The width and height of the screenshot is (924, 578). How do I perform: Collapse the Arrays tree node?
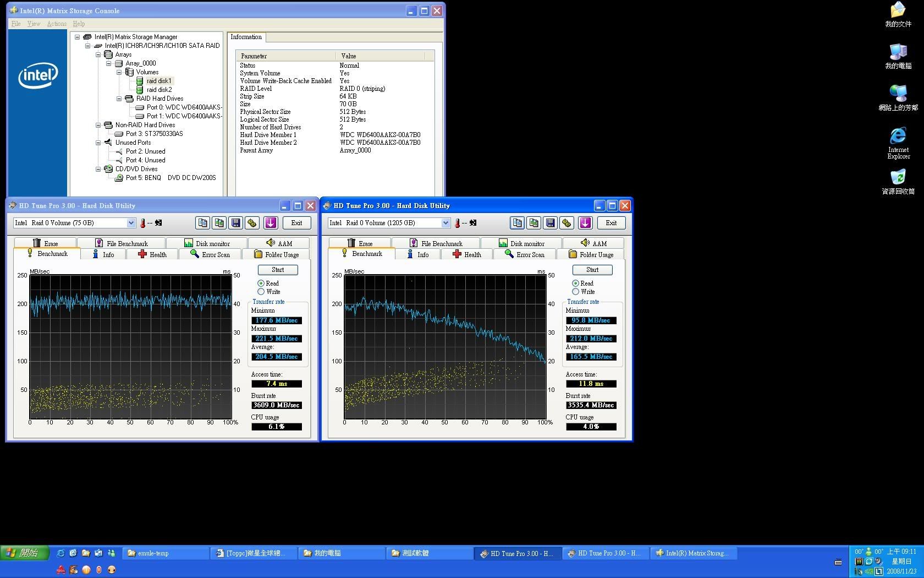click(x=98, y=54)
